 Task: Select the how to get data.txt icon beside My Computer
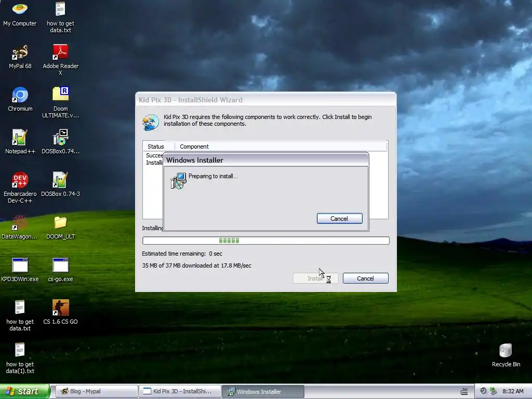coord(60,18)
